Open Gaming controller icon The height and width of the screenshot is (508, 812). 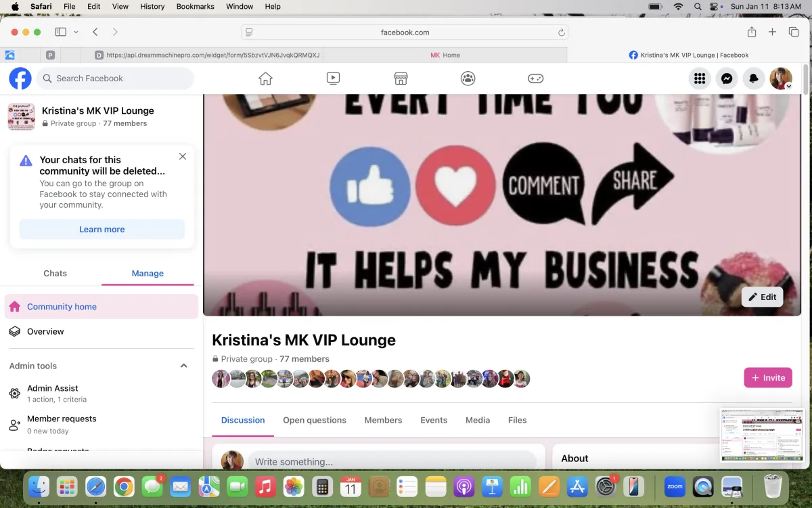click(x=536, y=79)
